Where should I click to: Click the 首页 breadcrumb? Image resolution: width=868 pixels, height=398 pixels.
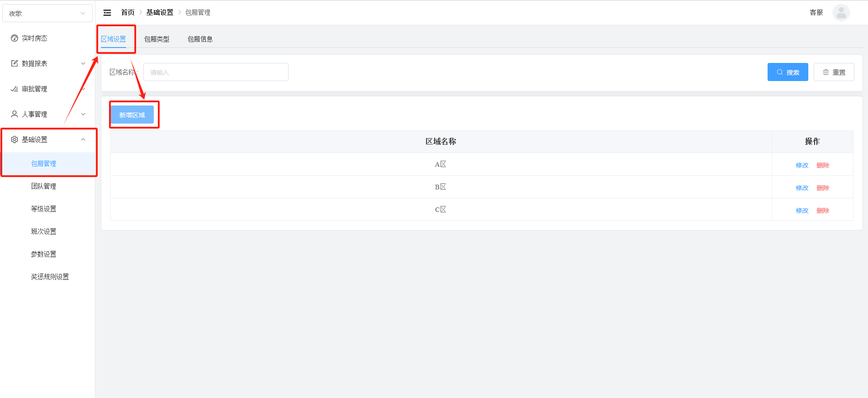pos(128,13)
